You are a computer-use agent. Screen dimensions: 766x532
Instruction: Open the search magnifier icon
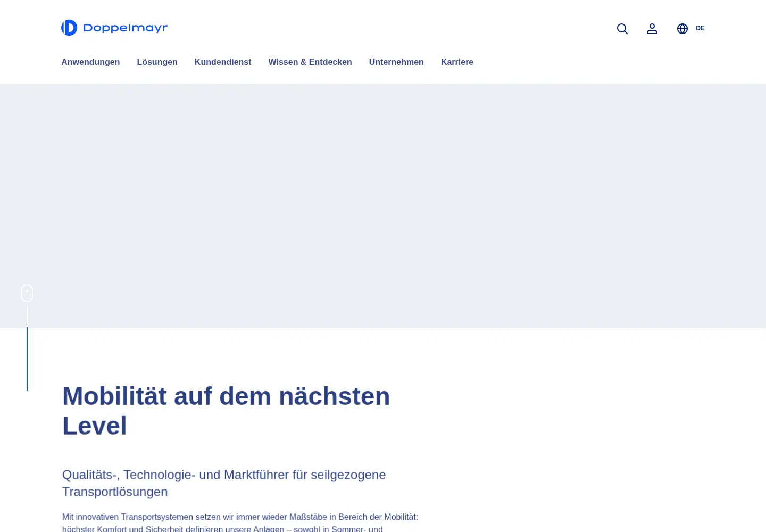[622, 29]
